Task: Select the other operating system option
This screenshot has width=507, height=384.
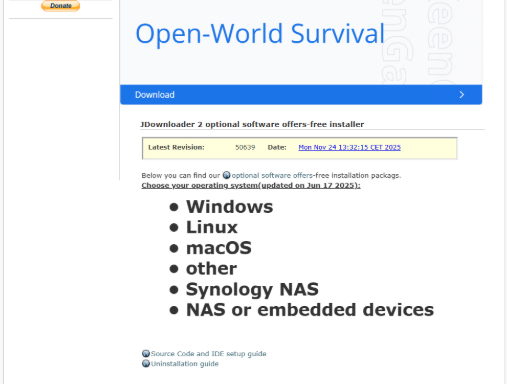Action: click(211, 269)
